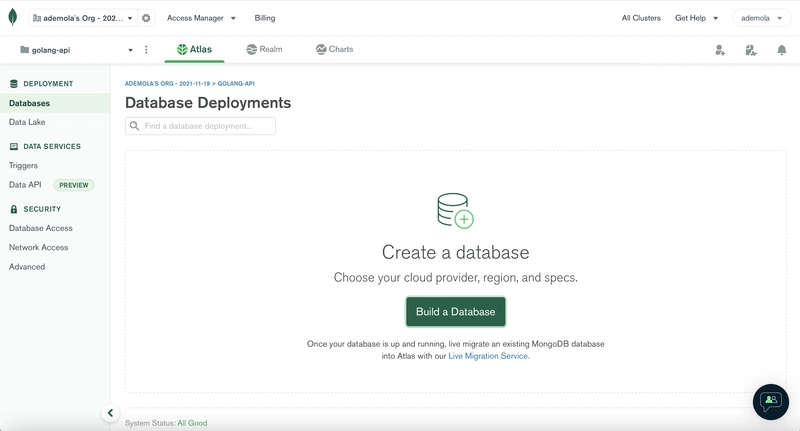
Task: Click the PREVIEW badge
Action: coord(74,185)
